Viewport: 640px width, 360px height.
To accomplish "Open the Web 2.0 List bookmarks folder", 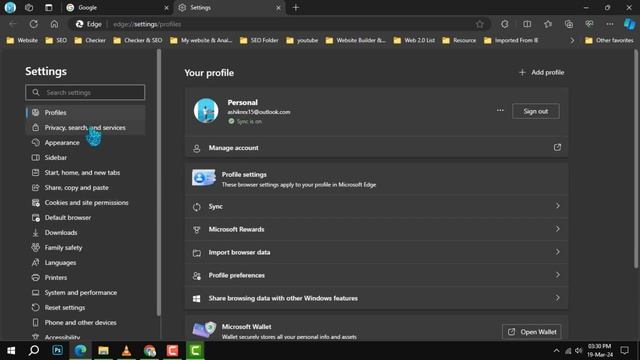I will click(x=414, y=40).
